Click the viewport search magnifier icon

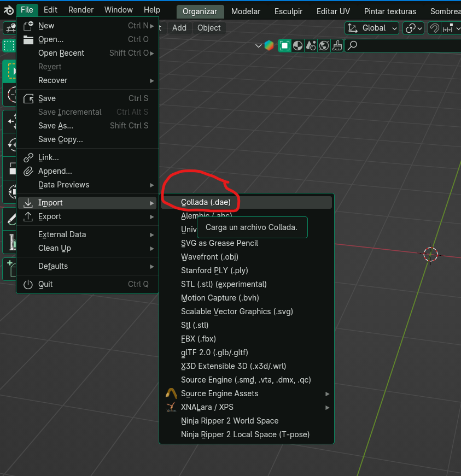tap(352, 45)
